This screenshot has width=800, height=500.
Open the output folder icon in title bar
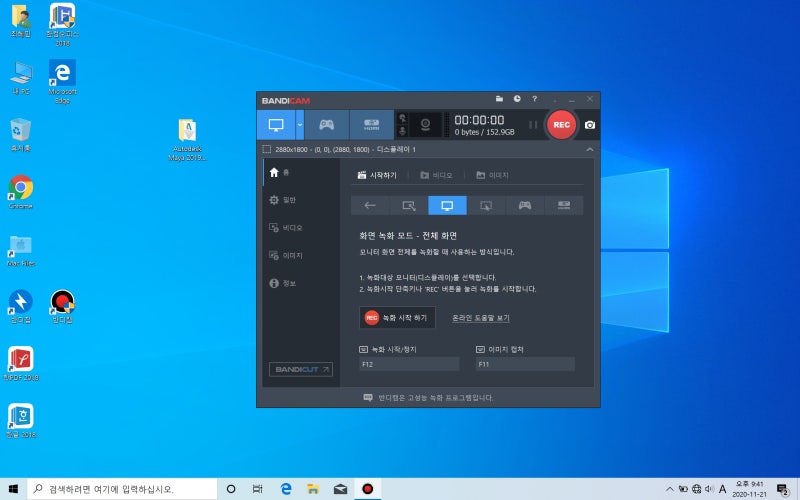click(x=499, y=99)
